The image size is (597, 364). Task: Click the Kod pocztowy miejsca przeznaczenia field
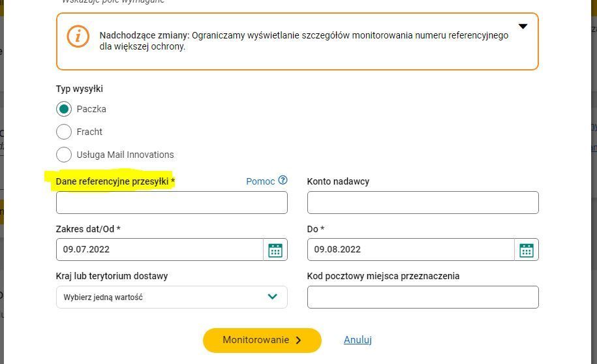(x=423, y=297)
